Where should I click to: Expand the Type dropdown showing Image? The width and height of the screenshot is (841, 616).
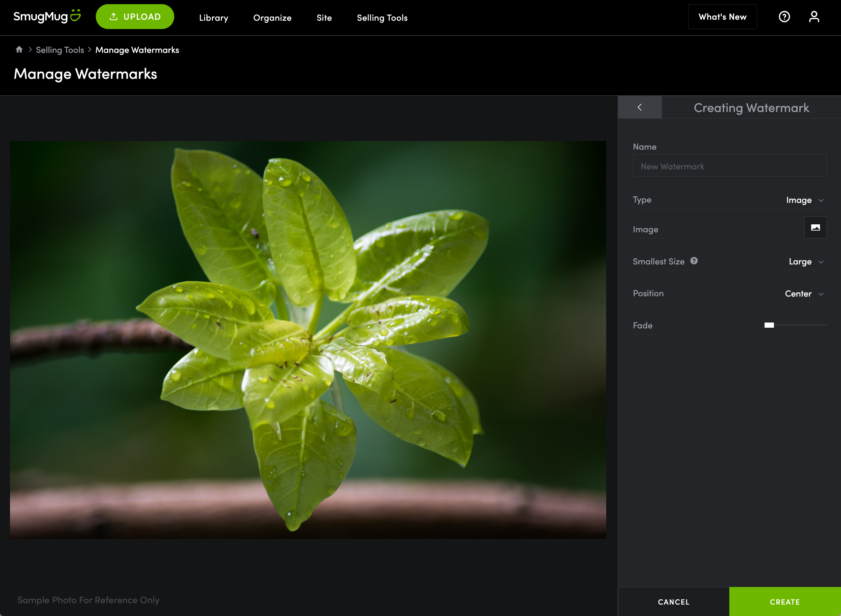coord(804,200)
